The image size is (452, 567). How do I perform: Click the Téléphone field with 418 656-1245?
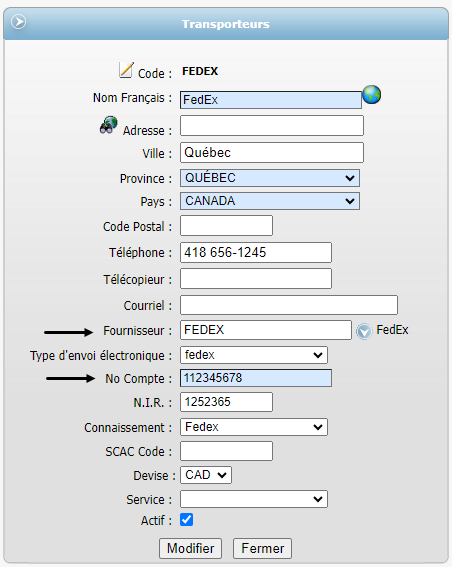(256, 252)
